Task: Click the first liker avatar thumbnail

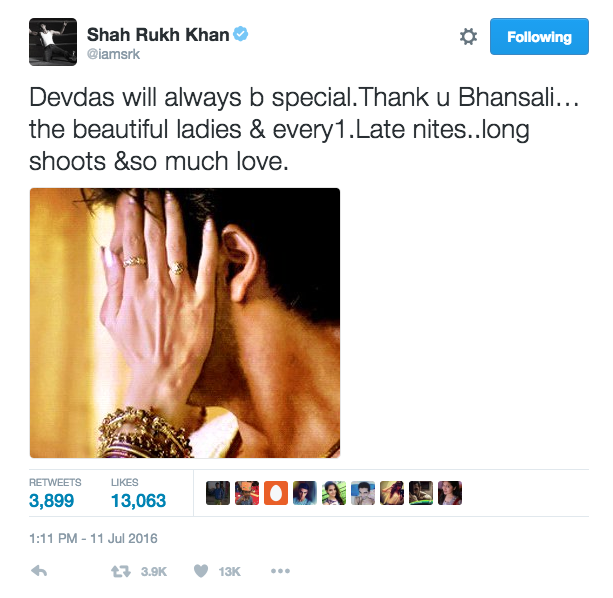Action: 218,493
